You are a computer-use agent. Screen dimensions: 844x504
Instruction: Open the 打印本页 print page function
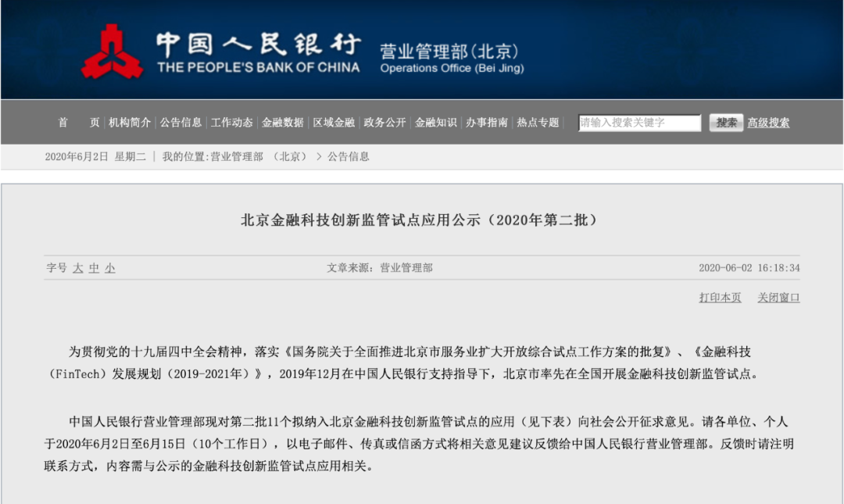(x=718, y=298)
